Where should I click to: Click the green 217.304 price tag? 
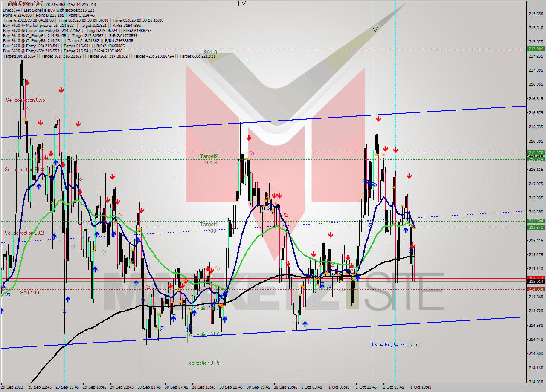tap(536, 49)
